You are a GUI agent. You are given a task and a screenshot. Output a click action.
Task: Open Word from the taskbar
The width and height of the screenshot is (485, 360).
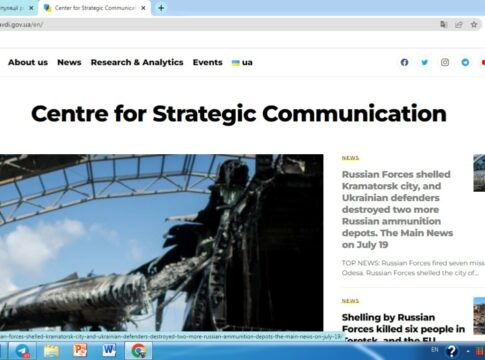pyautogui.click(x=109, y=350)
